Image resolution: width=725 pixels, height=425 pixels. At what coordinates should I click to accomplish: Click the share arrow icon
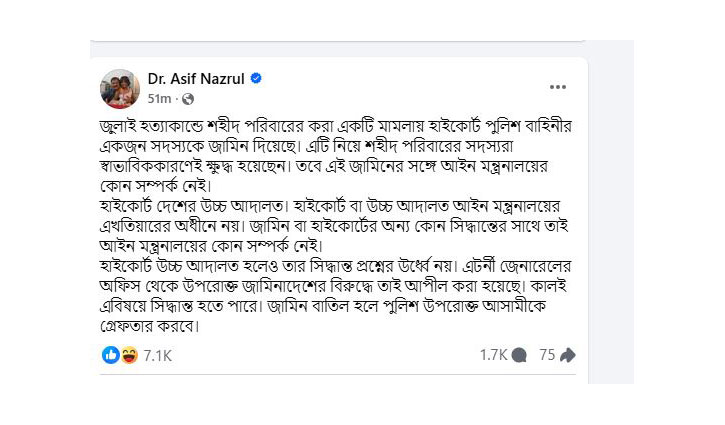click(x=568, y=355)
